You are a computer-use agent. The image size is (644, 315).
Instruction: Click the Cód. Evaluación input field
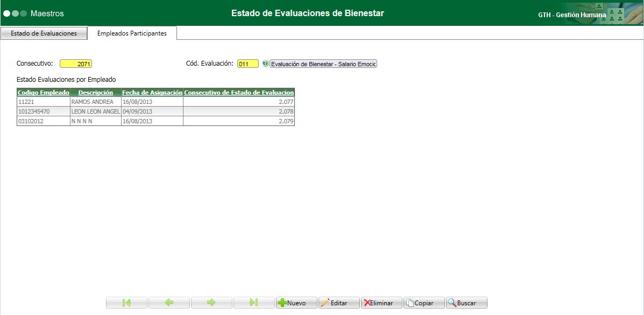(x=247, y=63)
